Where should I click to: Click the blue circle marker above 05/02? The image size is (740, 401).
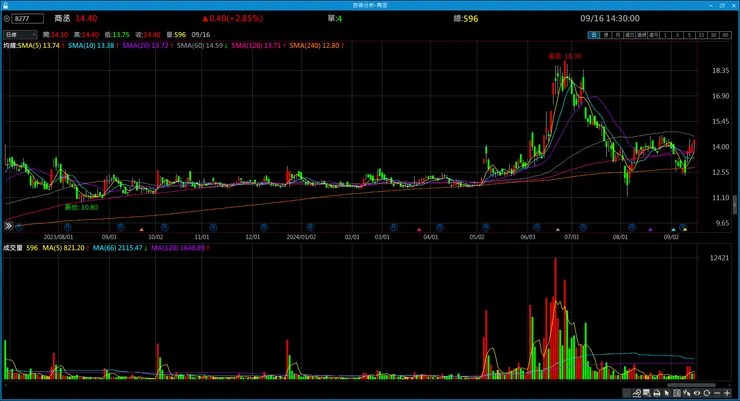(486, 227)
